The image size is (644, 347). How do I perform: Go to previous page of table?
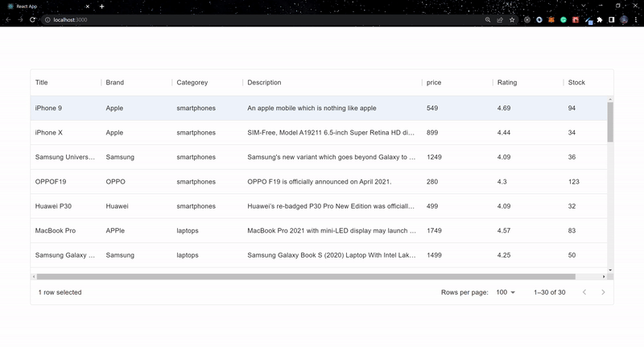click(584, 292)
